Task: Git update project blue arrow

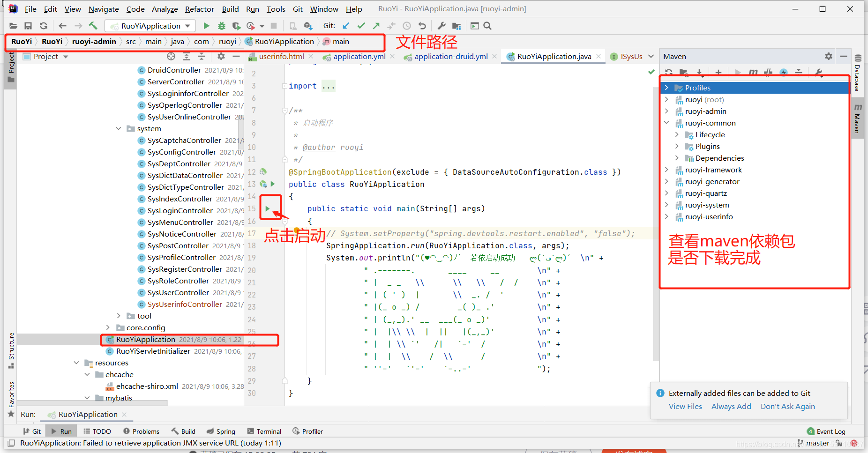Action: 346,26
